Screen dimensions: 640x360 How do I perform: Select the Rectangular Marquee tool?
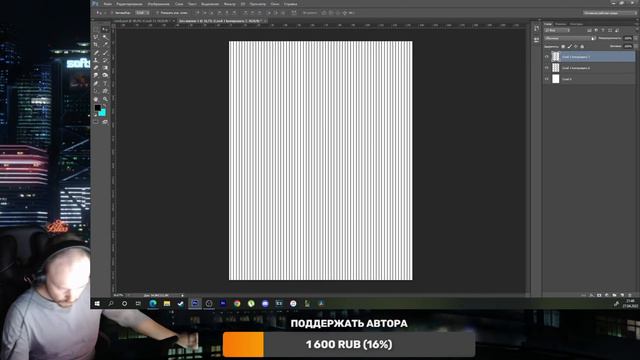point(95,29)
